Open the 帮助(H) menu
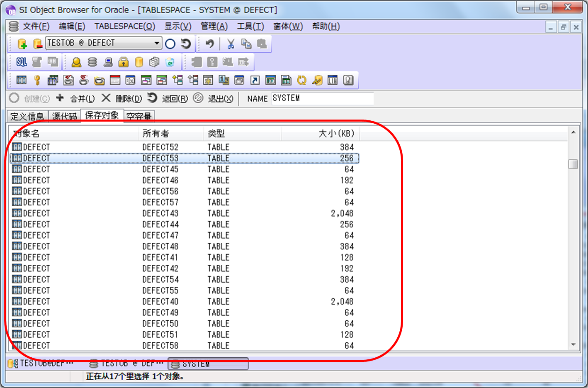The width and height of the screenshot is (588, 388). (326, 27)
